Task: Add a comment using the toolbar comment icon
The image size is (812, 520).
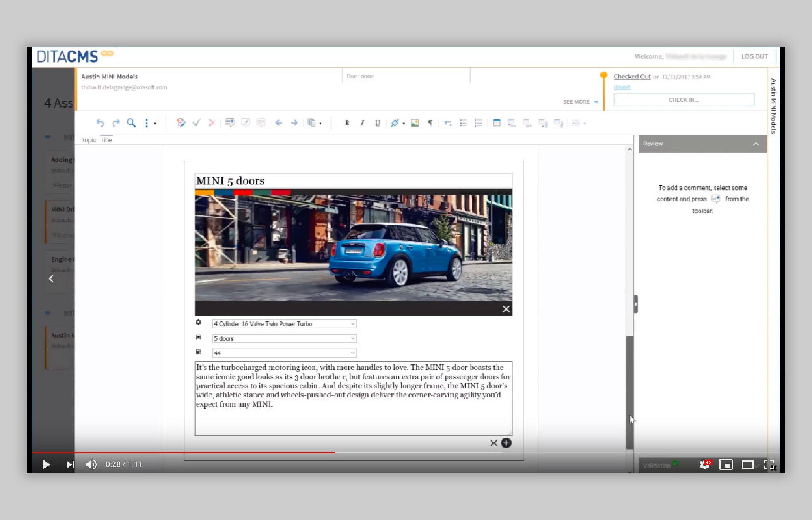Action: [230, 123]
